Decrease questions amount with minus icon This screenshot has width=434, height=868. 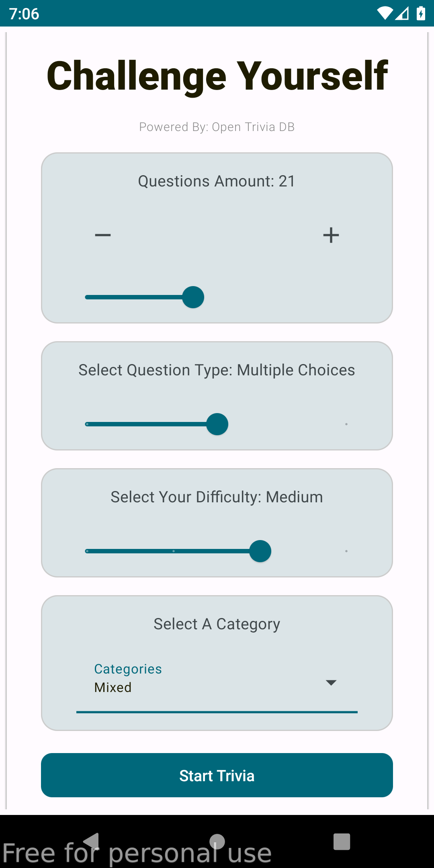pyautogui.click(x=103, y=235)
